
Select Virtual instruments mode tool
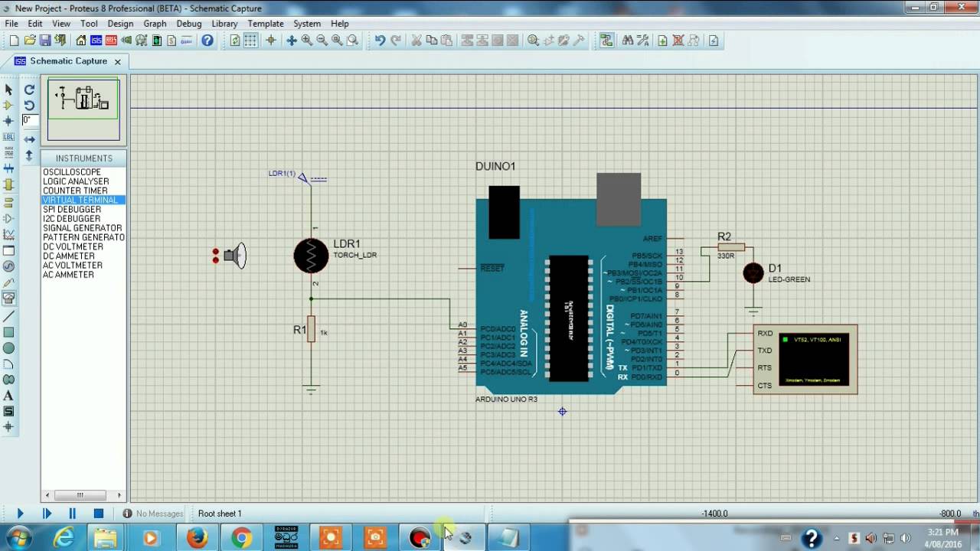9,298
